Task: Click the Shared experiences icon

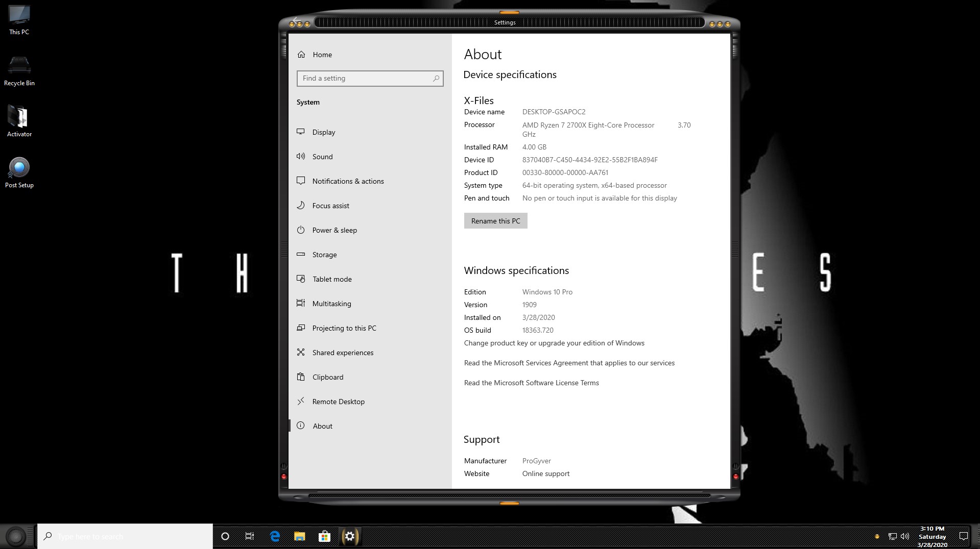Action: click(301, 352)
